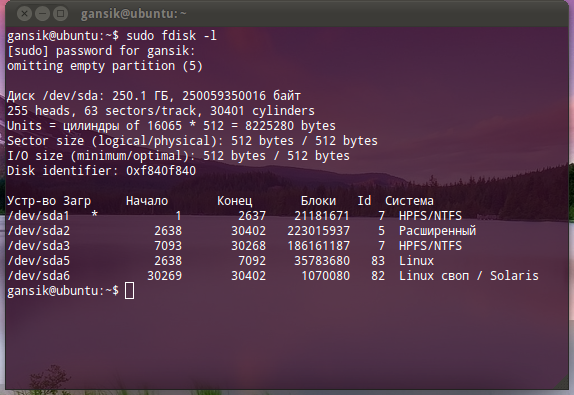Click blocks value 186161187
Image resolution: width=574 pixels, height=395 pixels.
coord(318,246)
